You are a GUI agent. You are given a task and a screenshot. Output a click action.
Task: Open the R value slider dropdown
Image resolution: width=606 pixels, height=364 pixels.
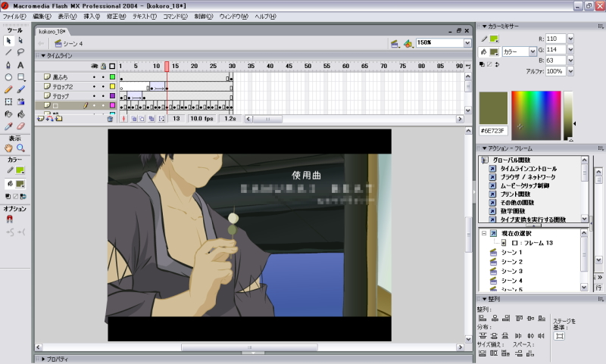(x=570, y=39)
